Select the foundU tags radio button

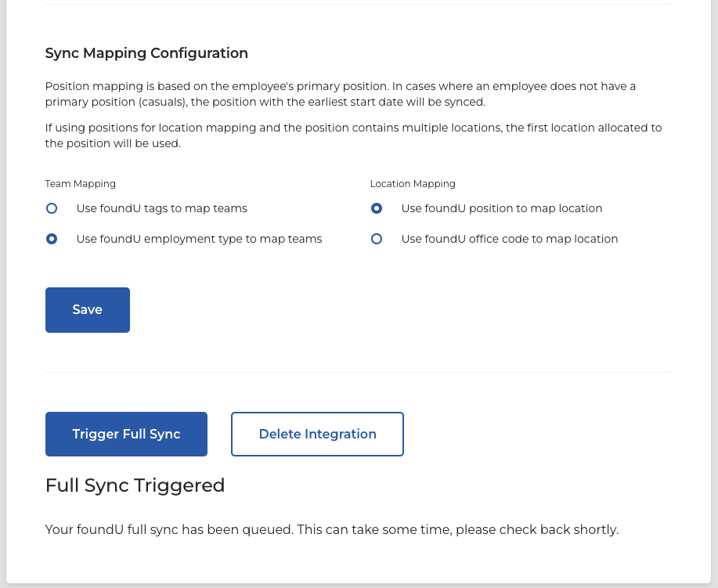[52, 208]
